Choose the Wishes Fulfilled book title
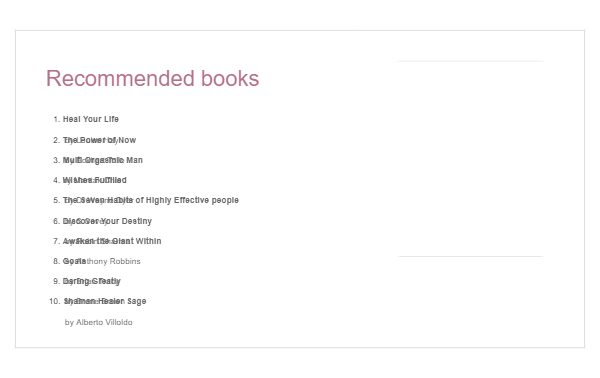Image resolution: width=600 pixels, height=378 pixels. coord(95,180)
